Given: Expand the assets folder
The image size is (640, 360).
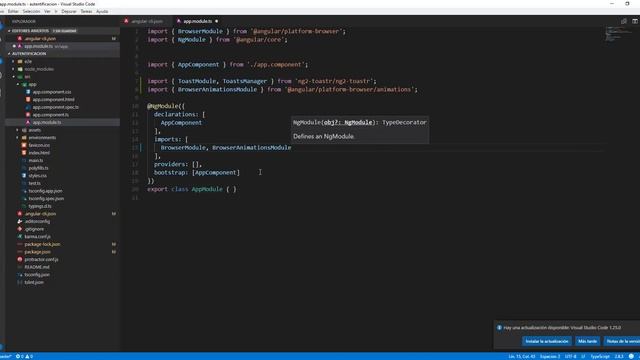Looking at the screenshot, I should point(34,130).
